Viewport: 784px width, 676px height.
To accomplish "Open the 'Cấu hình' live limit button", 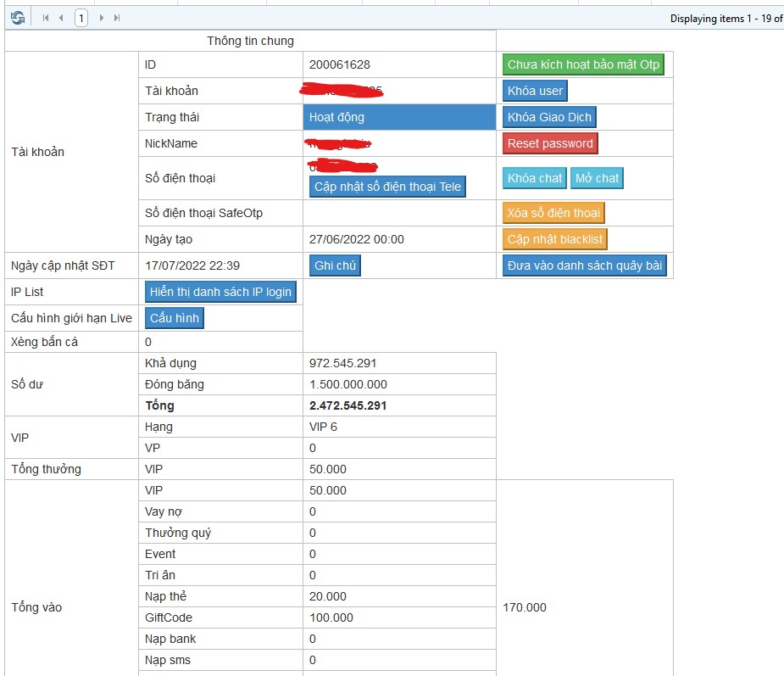I will [x=175, y=318].
